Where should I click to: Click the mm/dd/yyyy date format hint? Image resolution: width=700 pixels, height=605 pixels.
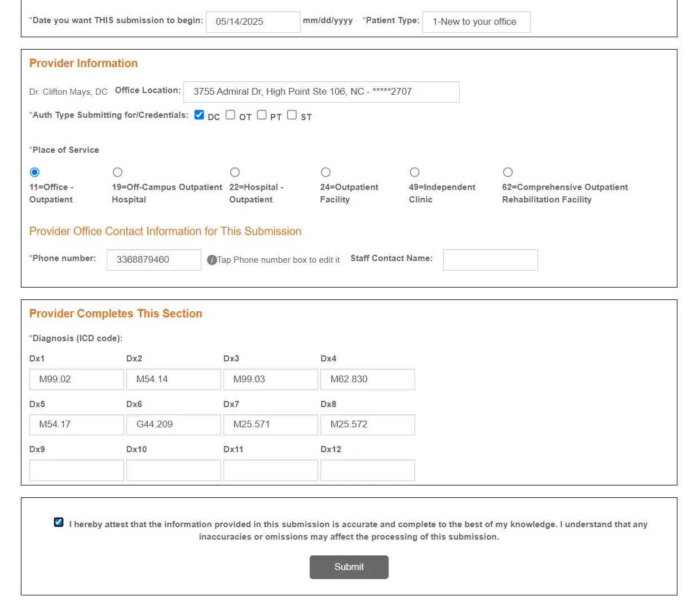coord(328,20)
